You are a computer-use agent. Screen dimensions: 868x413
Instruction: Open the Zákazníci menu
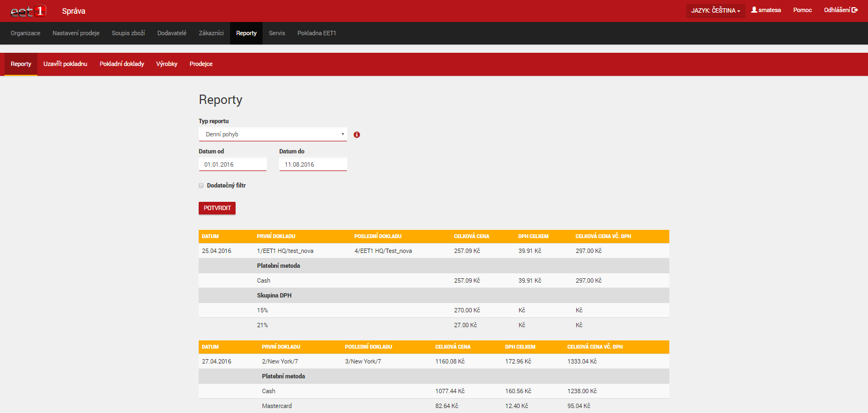[211, 33]
